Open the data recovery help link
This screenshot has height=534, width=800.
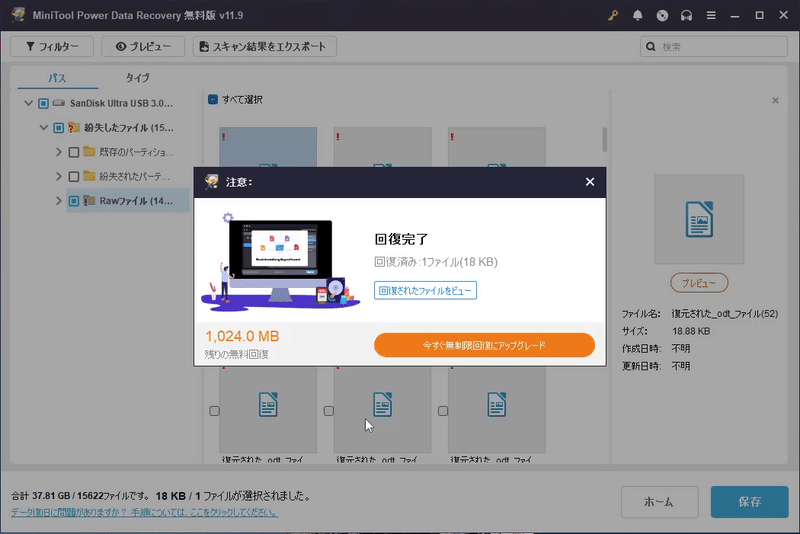(x=144, y=512)
